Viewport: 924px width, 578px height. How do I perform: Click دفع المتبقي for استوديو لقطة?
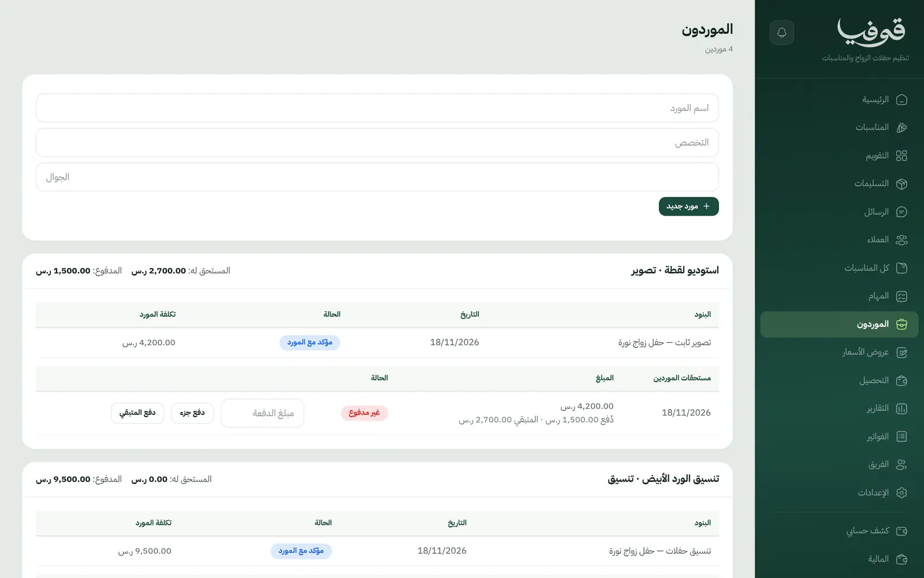[137, 413]
